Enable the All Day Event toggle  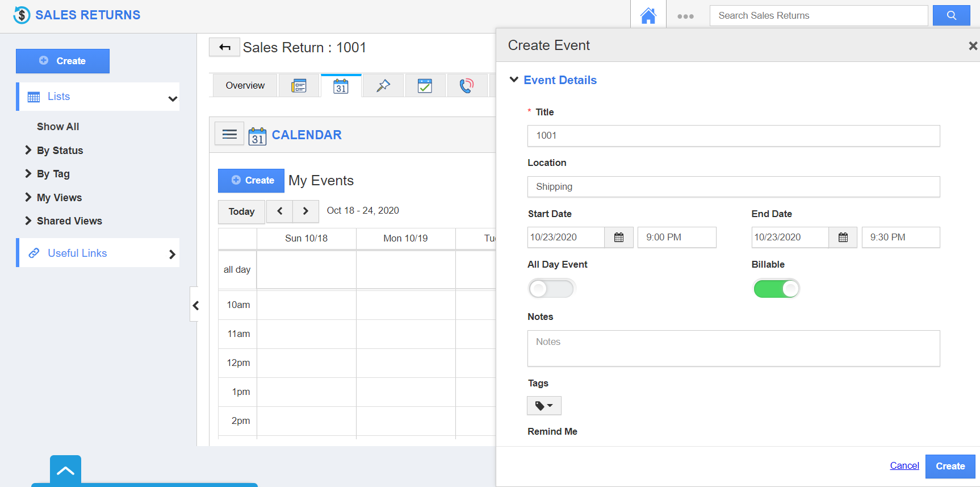click(551, 289)
